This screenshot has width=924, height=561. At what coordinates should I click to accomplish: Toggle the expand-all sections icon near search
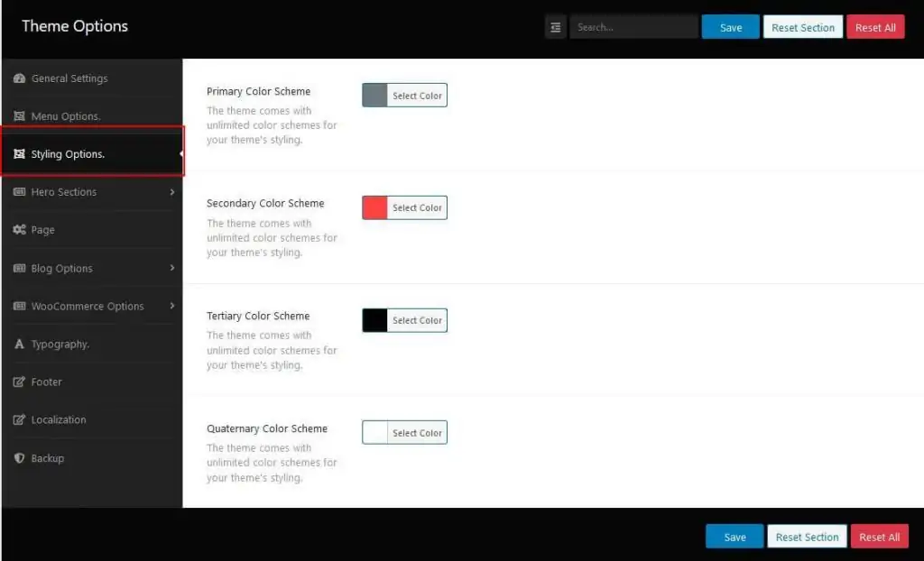coord(555,27)
